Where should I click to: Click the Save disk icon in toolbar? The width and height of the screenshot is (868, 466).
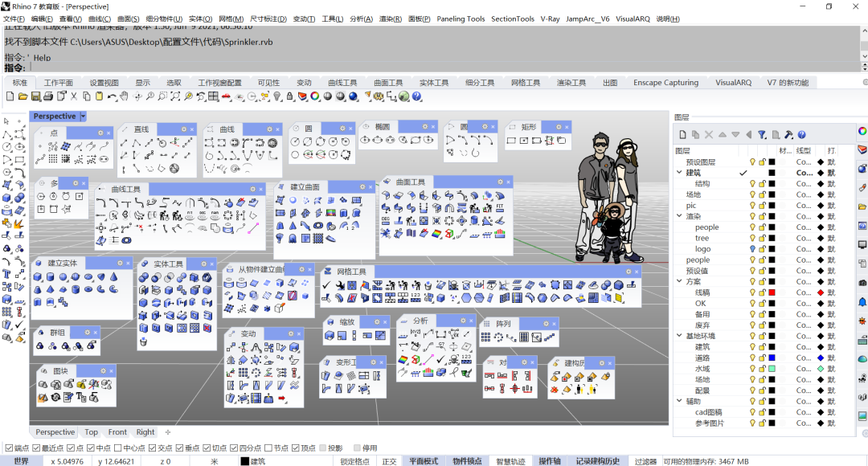[x=35, y=96]
